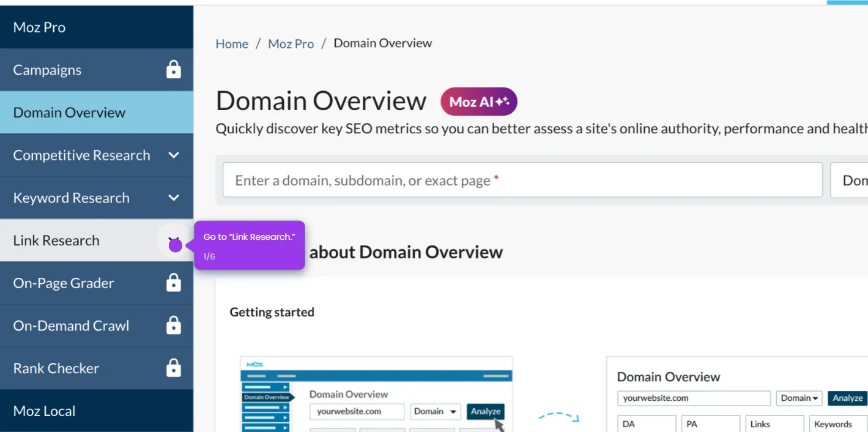
Task: Follow the Moz Pro breadcrumb link
Action: pos(291,43)
